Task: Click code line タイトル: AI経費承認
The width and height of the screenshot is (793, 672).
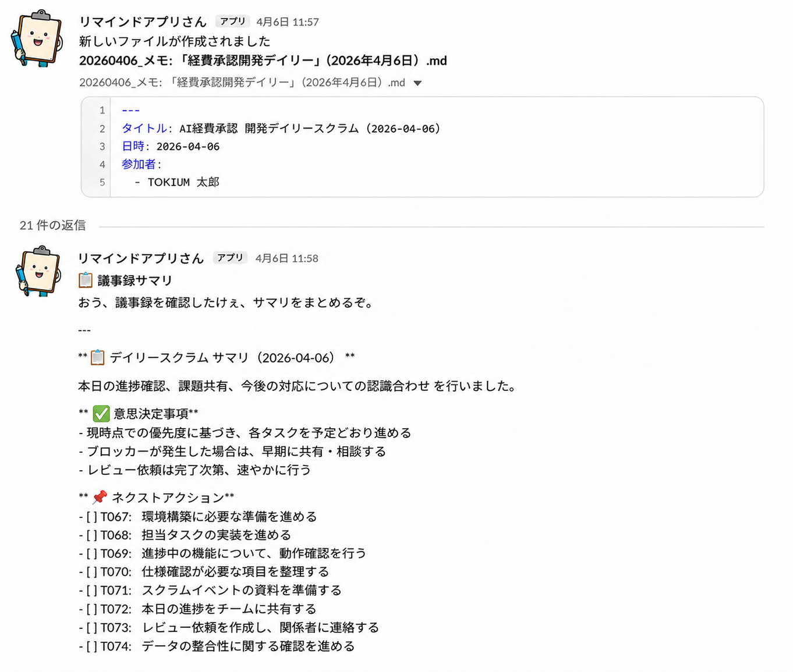Action: point(281,129)
